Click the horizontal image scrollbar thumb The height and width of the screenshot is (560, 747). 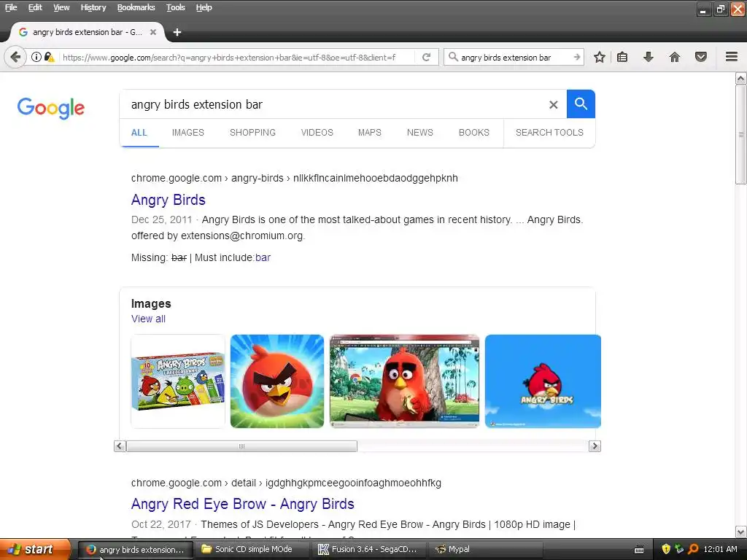tap(241, 446)
